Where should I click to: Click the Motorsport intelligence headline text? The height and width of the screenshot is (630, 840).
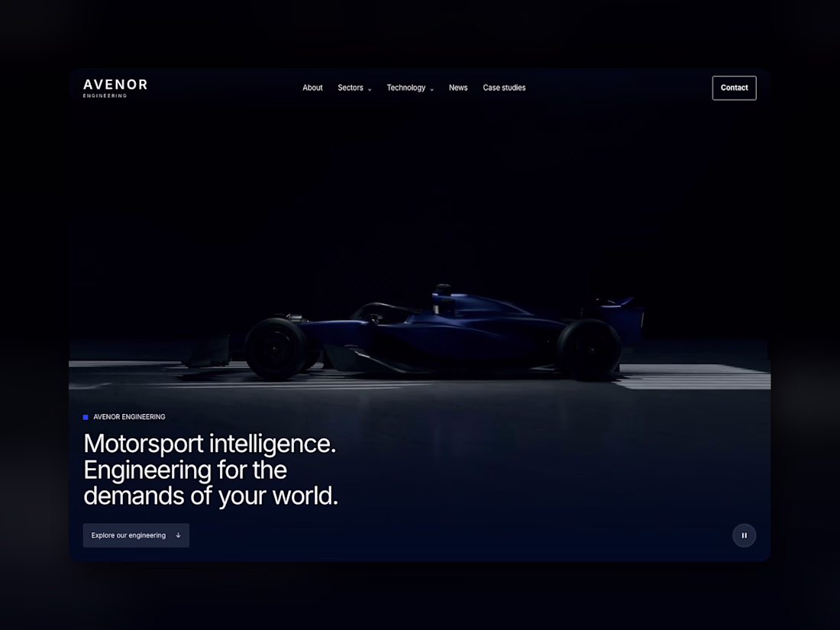[x=211, y=470]
